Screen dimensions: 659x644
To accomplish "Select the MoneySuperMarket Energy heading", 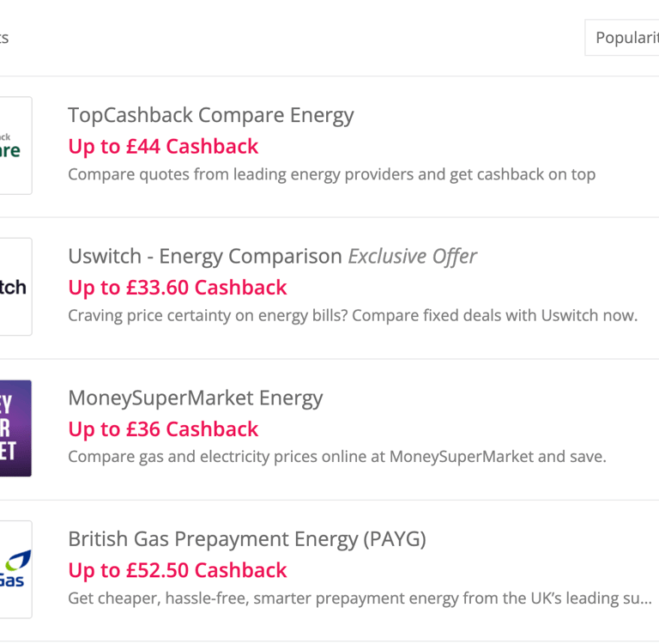I will (195, 398).
